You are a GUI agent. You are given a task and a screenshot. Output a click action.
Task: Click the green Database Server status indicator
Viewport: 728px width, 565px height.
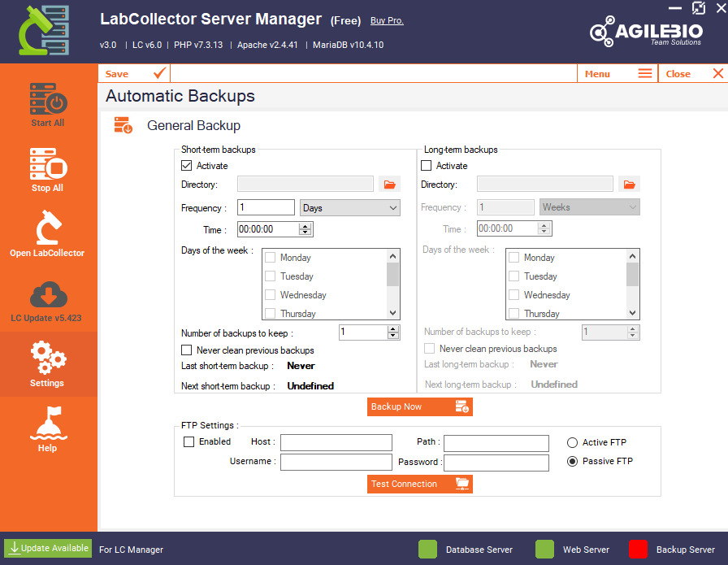pyautogui.click(x=427, y=550)
